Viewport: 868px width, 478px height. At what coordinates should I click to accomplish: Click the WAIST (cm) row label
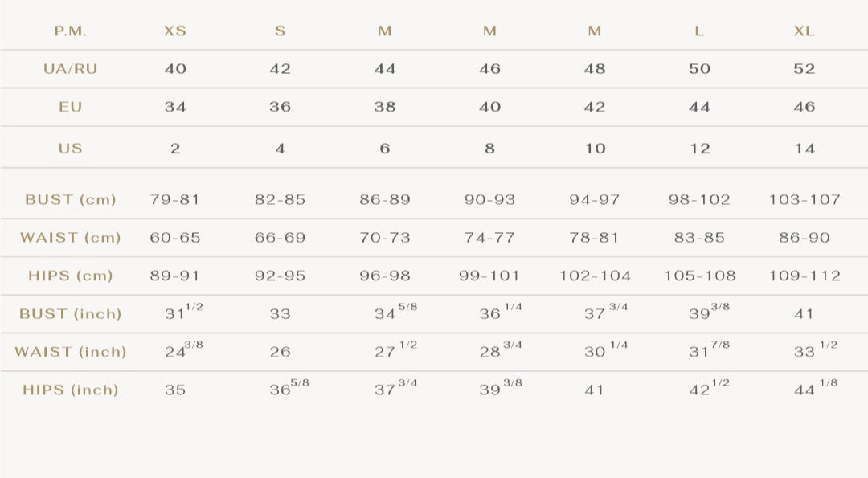[71, 238]
